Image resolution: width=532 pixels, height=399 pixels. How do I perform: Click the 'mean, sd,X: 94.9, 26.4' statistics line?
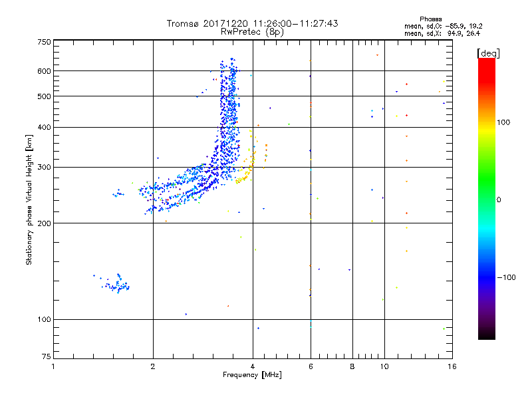tap(442, 33)
